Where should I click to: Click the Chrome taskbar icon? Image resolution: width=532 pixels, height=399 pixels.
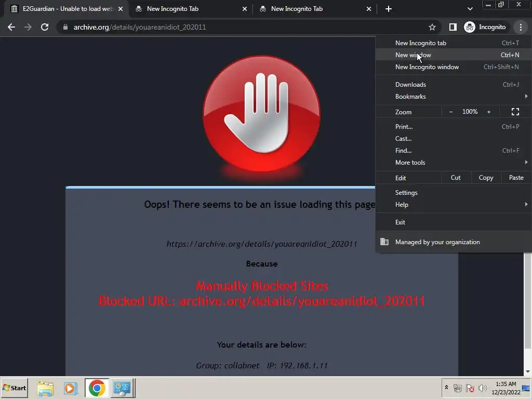[97, 388]
